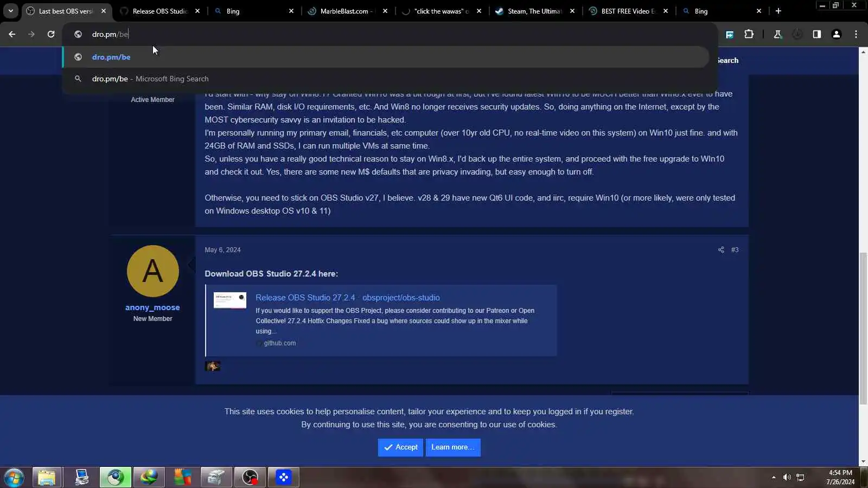Show hidden system tray icons
The height and width of the screenshot is (488, 868).
[x=774, y=478]
